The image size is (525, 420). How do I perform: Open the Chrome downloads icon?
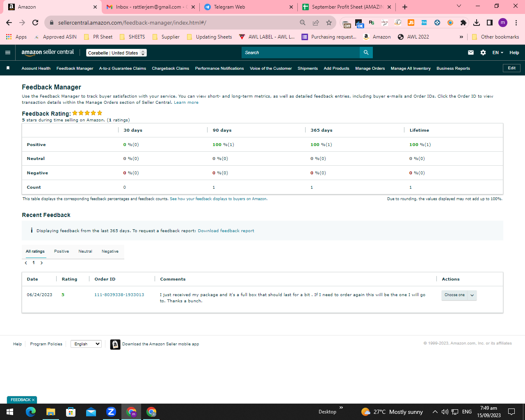click(477, 23)
